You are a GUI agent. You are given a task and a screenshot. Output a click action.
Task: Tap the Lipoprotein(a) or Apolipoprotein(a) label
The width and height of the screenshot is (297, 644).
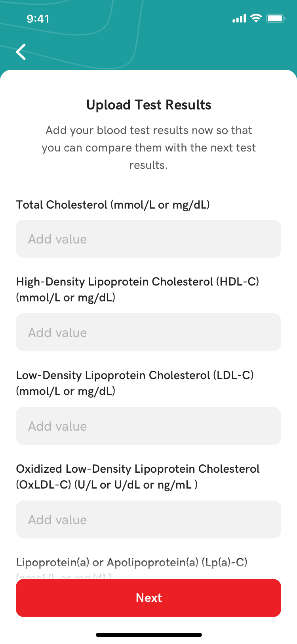(131, 562)
